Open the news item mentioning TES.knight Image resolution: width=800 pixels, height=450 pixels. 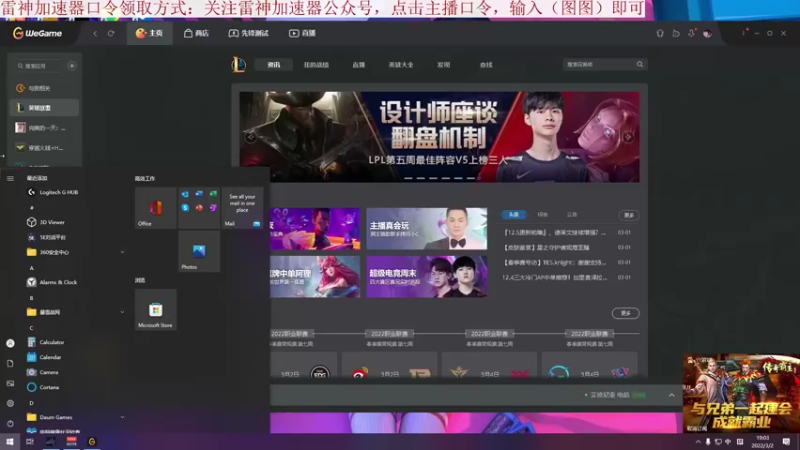click(x=555, y=262)
